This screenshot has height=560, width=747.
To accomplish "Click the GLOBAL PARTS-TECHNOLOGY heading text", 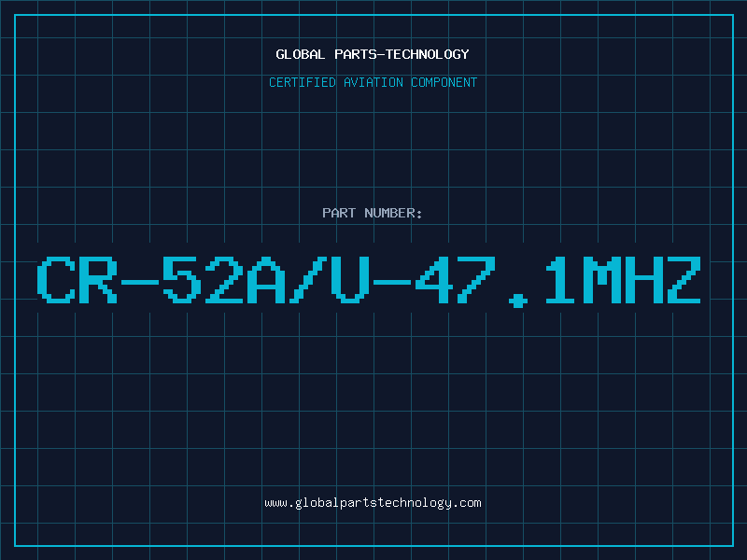I will [x=373, y=54].
